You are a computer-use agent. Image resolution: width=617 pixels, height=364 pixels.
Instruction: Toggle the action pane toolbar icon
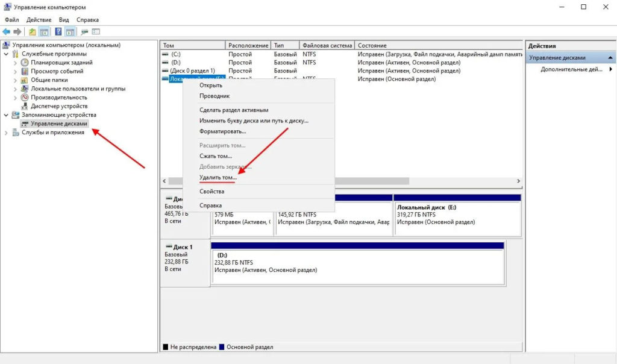point(70,32)
